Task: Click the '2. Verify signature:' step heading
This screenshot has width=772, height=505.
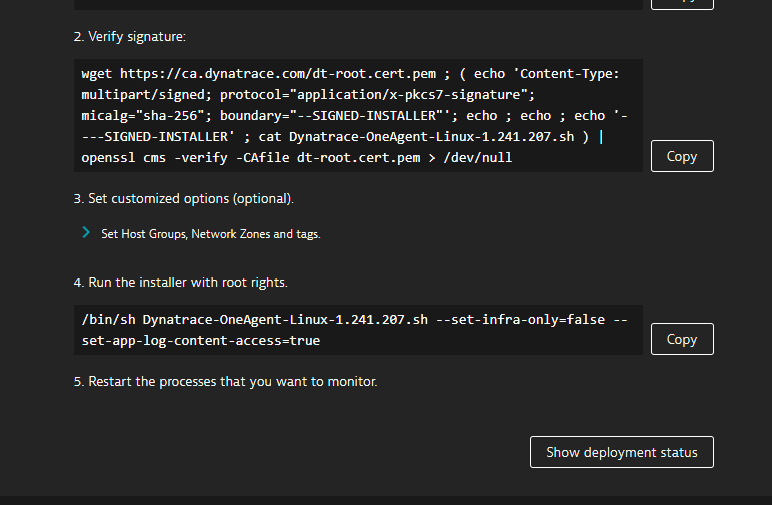Action: (x=129, y=37)
